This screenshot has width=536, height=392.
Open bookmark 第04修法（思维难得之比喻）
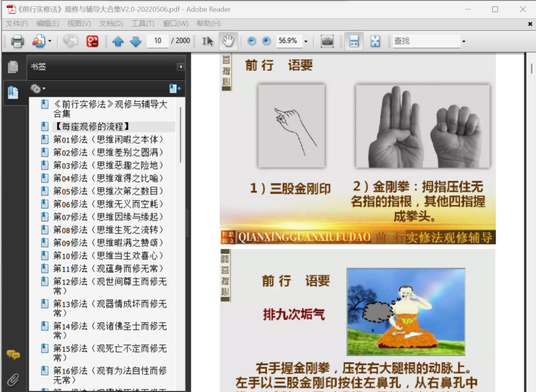pos(108,178)
